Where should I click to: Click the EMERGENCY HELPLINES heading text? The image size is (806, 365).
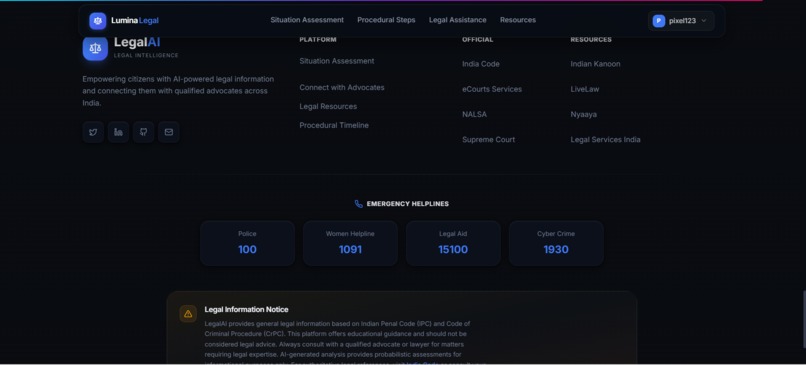click(408, 204)
